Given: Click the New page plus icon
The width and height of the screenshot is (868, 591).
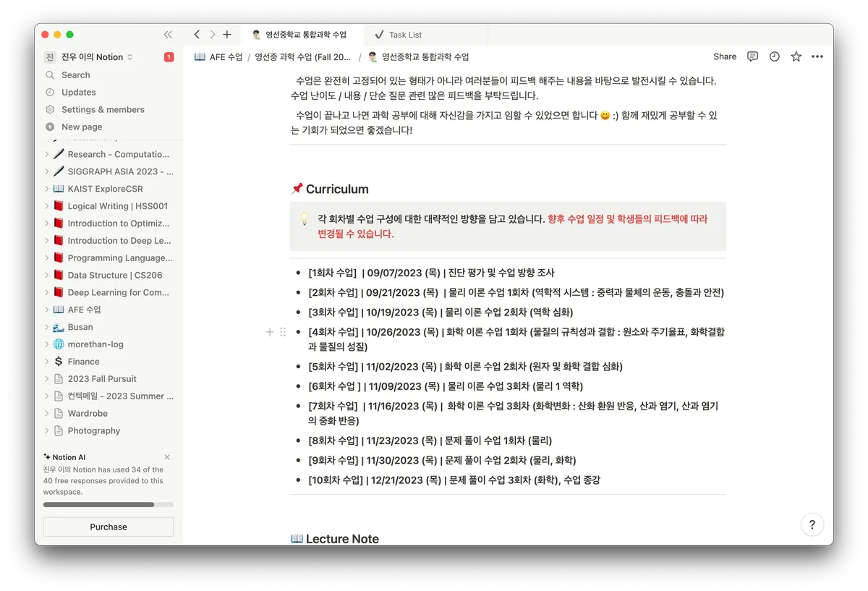Looking at the screenshot, I should point(50,127).
